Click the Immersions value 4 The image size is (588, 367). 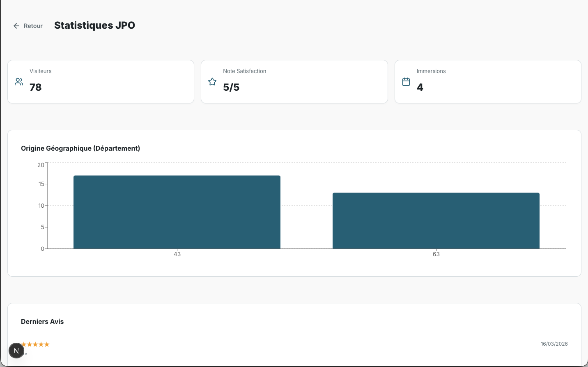pyautogui.click(x=420, y=87)
